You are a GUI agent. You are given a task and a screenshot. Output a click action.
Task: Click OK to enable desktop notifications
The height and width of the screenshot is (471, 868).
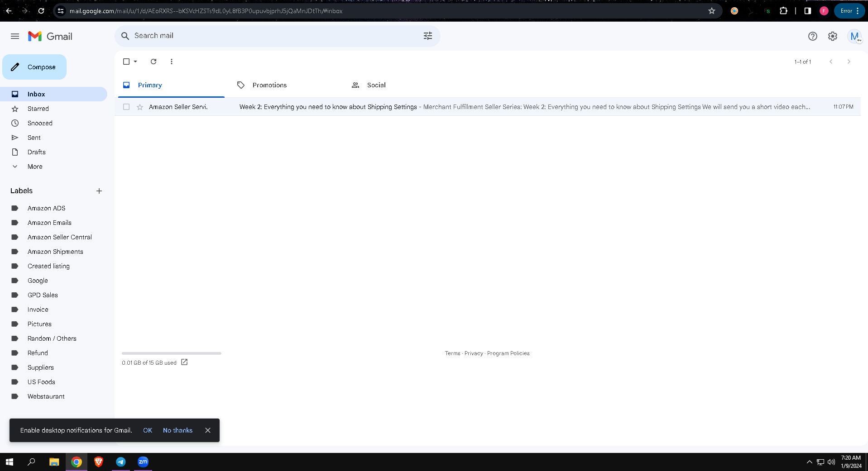[148, 430]
